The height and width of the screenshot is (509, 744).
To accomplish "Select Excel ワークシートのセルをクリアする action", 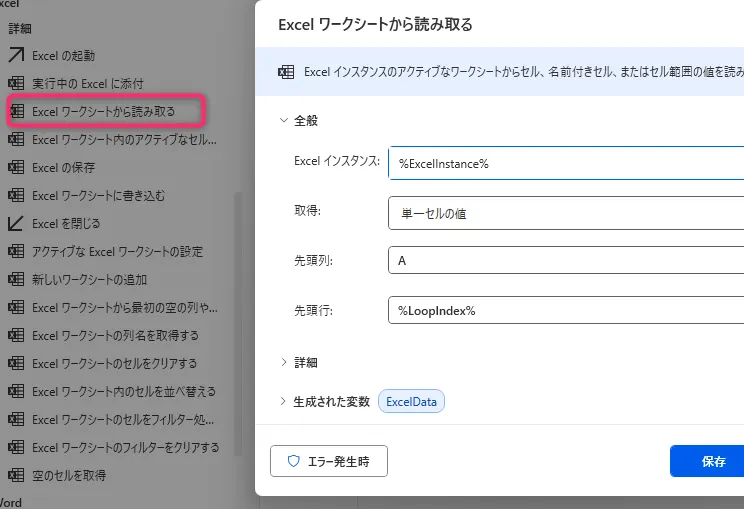I will tap(114, 363).
